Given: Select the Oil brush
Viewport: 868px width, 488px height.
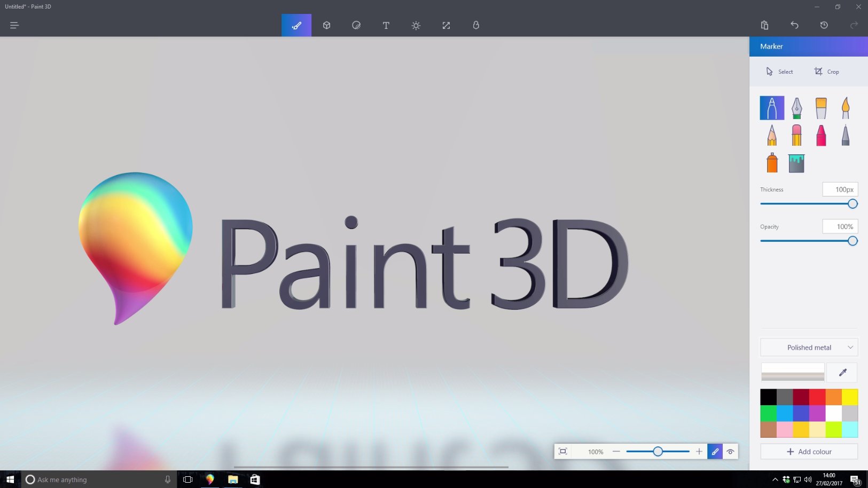Looking at the screenshot, I should [821, 108].
